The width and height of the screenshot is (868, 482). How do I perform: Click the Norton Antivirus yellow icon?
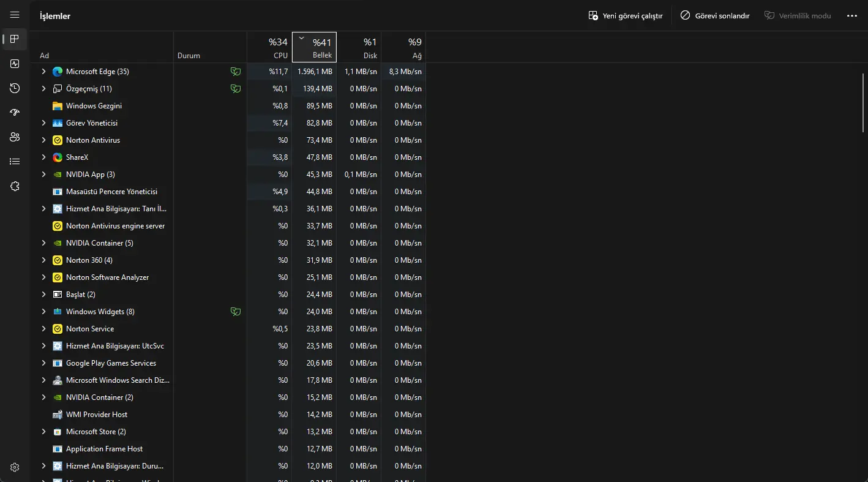[x=58, y=140]
